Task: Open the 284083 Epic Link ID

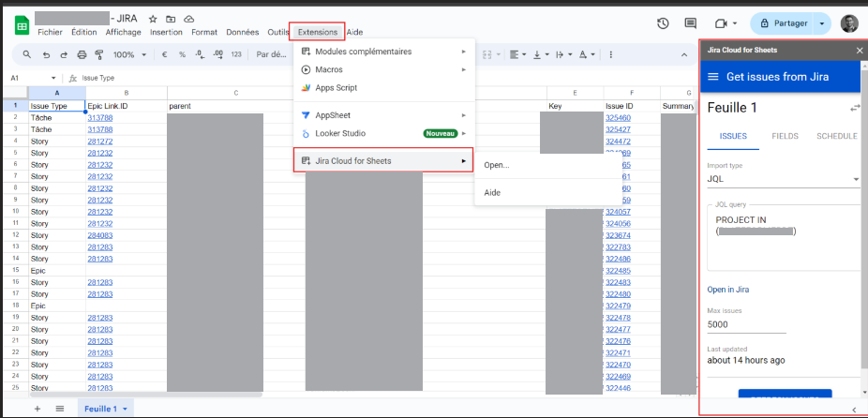Action: (100, 235)
